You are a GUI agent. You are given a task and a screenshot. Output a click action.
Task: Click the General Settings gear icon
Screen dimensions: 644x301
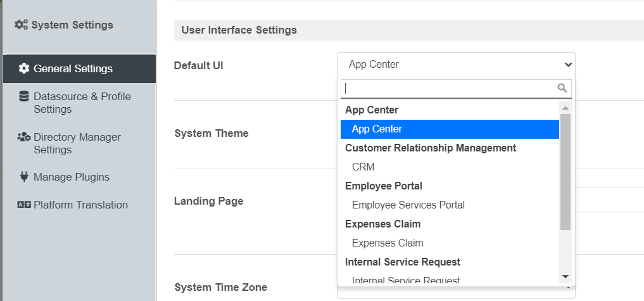24,68
